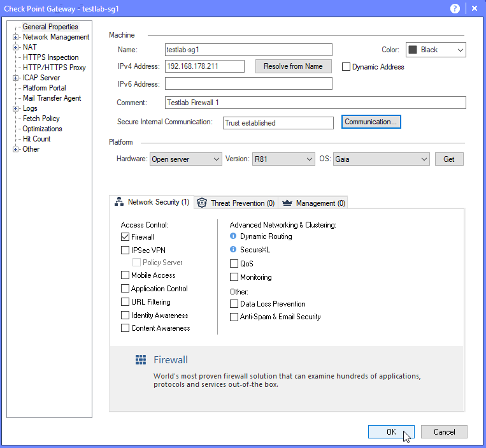Enable the Application Control checkbox
The height and width of the screenshot is (448, 486).
point(125,288)
